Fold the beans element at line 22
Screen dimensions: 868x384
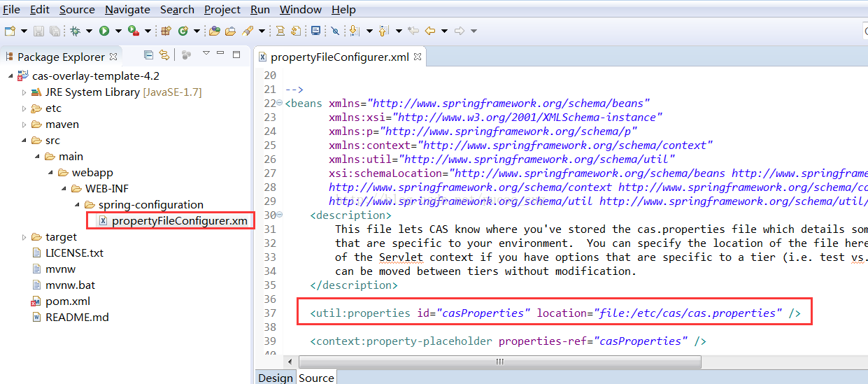280,103
